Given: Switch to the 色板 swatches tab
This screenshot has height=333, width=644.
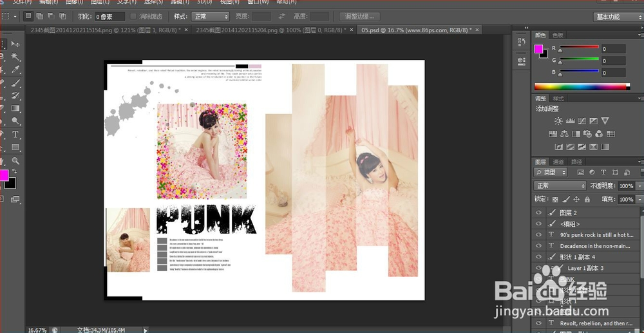Looking at the screenshot, I should click(x=557, y=35).
